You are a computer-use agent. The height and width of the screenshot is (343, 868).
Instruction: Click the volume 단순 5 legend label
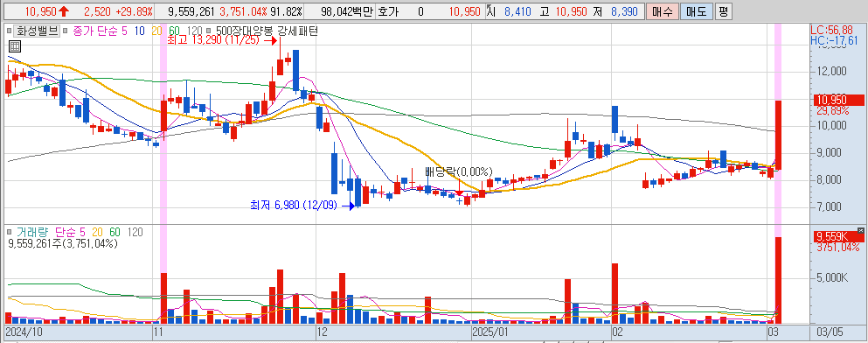70,232
